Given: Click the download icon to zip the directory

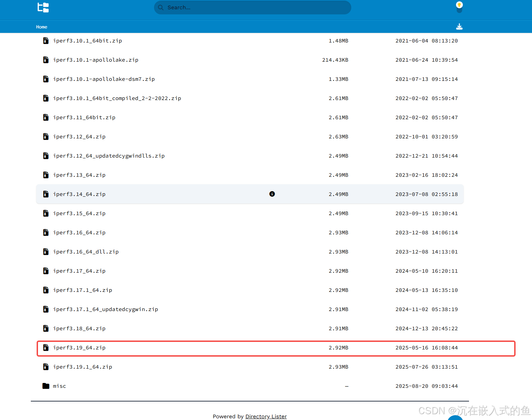Looking at the screenshot, I should click(459, 26).
